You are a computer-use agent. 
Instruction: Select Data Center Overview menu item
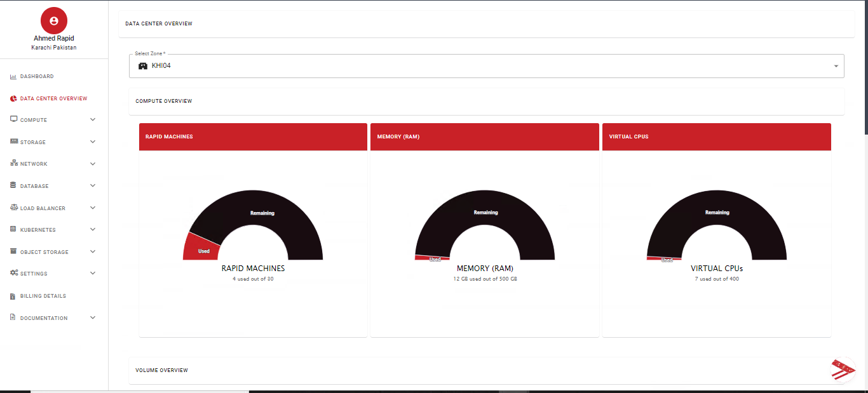pyautogui.click(x=53, y=98)
